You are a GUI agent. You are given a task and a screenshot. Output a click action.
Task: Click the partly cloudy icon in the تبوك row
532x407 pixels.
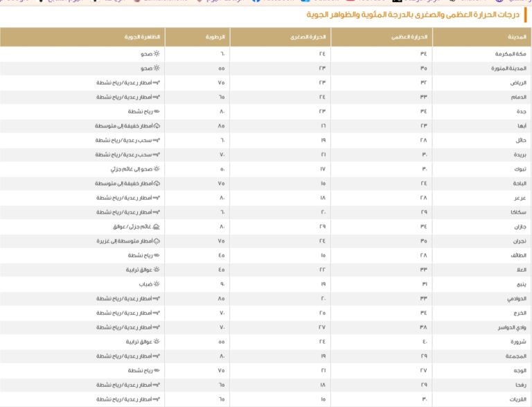click(x=157, y=169)
